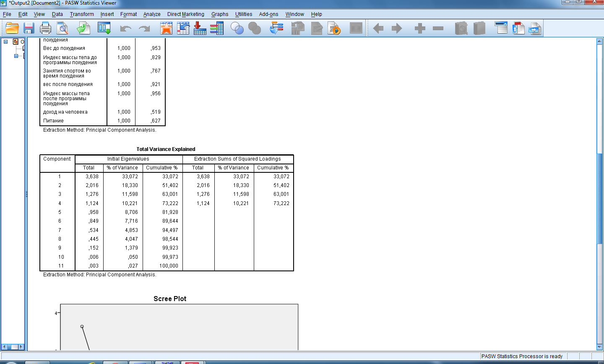Click the Output root icon in outline tree
This screenshot has width=604, height=364.
pyautogui.click(x=16, y=42)
